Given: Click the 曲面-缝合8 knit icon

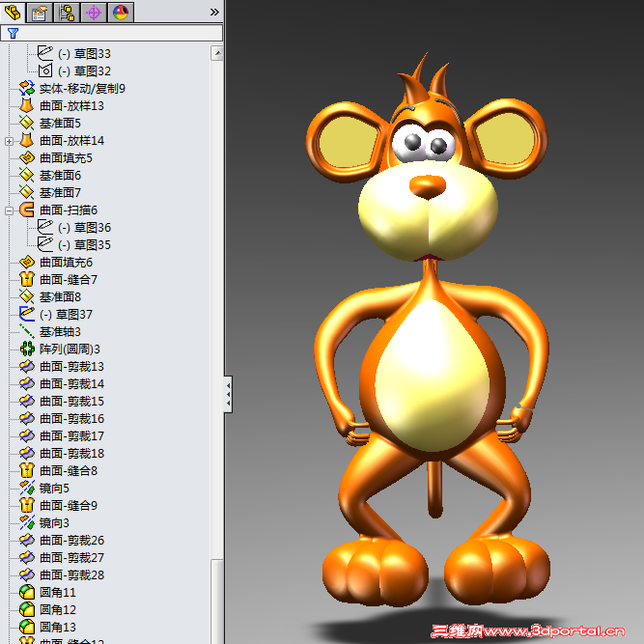Looking at the screenshot, I should click(x=27, y=470).
